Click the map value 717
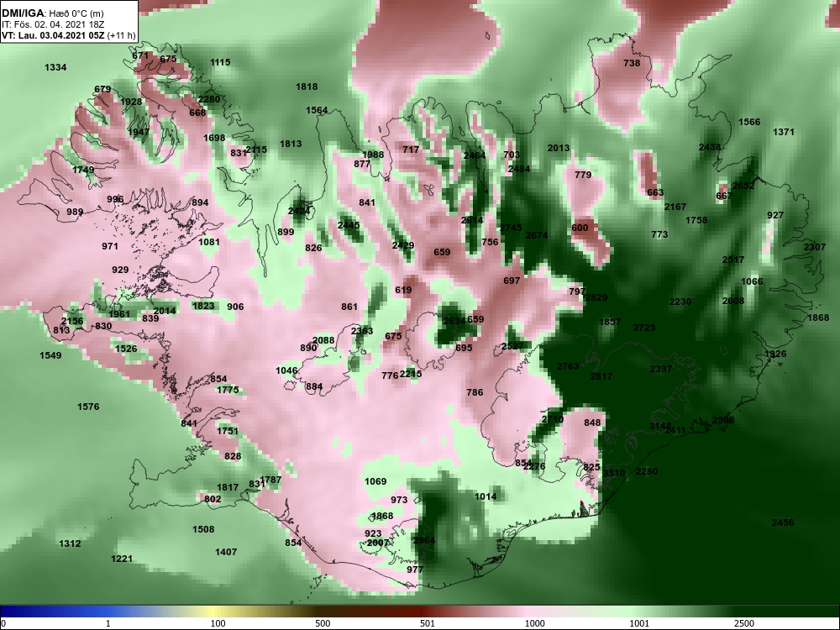 [411, 150]
